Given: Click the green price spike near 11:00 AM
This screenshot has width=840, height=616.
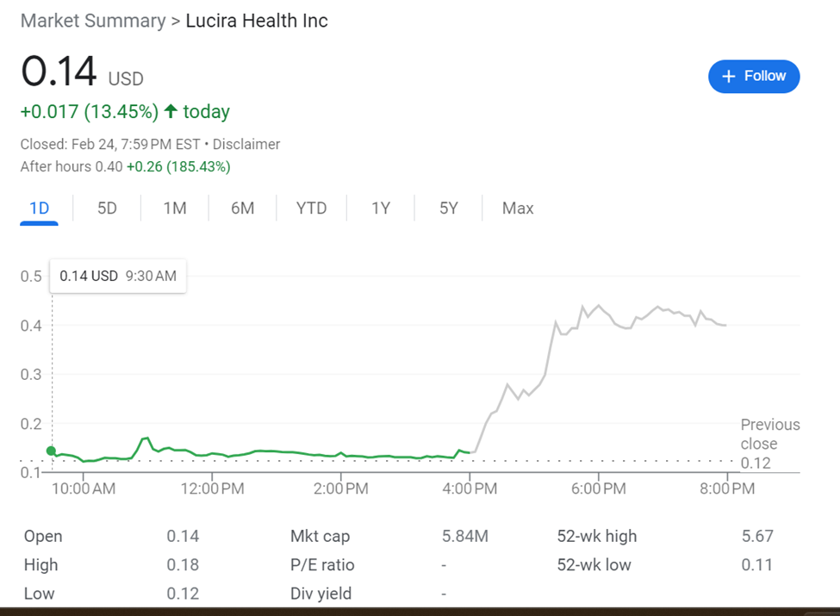Looking at the screenshot, I should click(x=146, y=439).
